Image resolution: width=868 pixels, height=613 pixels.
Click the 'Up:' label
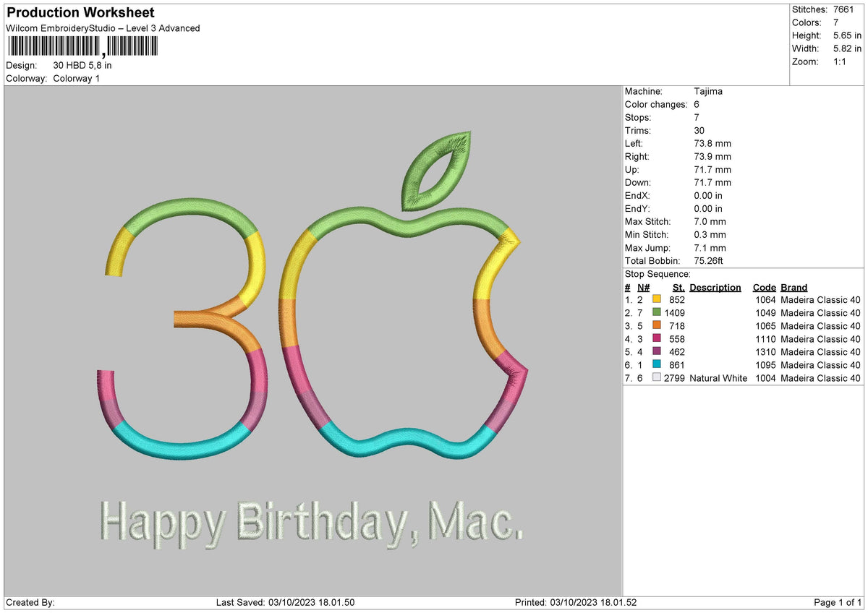[x=632, y=170]
